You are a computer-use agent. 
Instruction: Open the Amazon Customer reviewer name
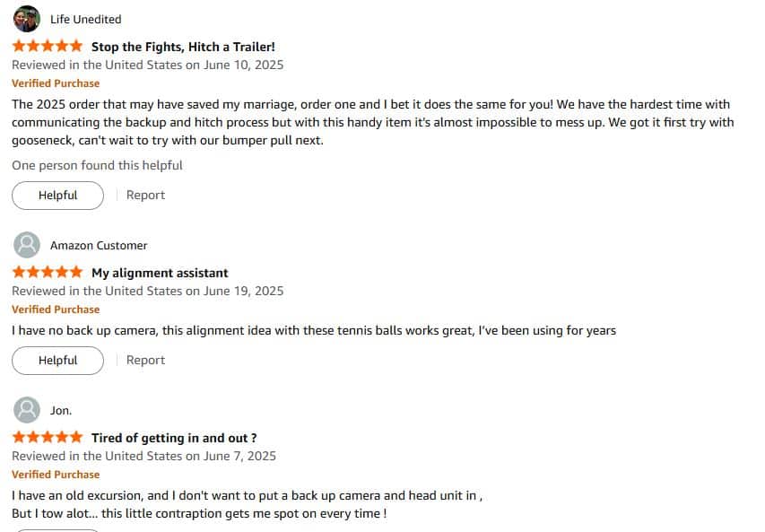coord(99,246)
